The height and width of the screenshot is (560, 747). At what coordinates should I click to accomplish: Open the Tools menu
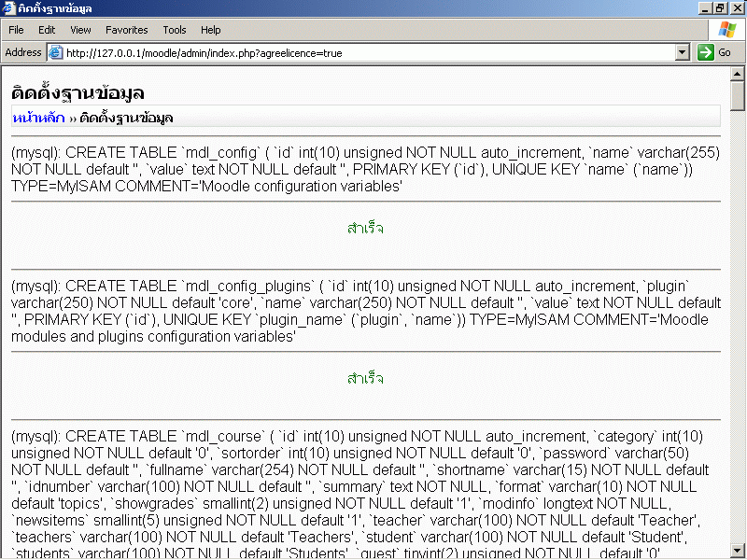point(175,30)
